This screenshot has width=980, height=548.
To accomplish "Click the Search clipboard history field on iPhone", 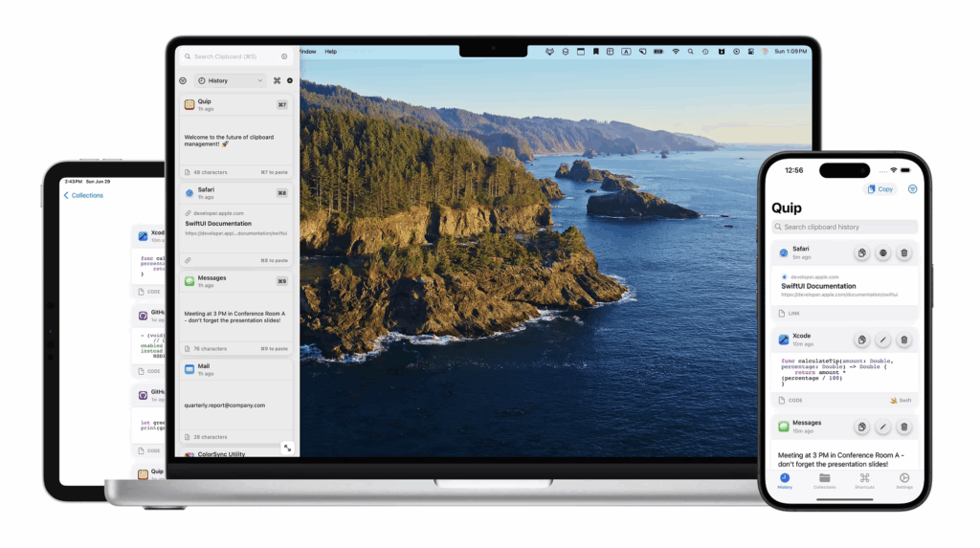I will (x=844, y=227).
